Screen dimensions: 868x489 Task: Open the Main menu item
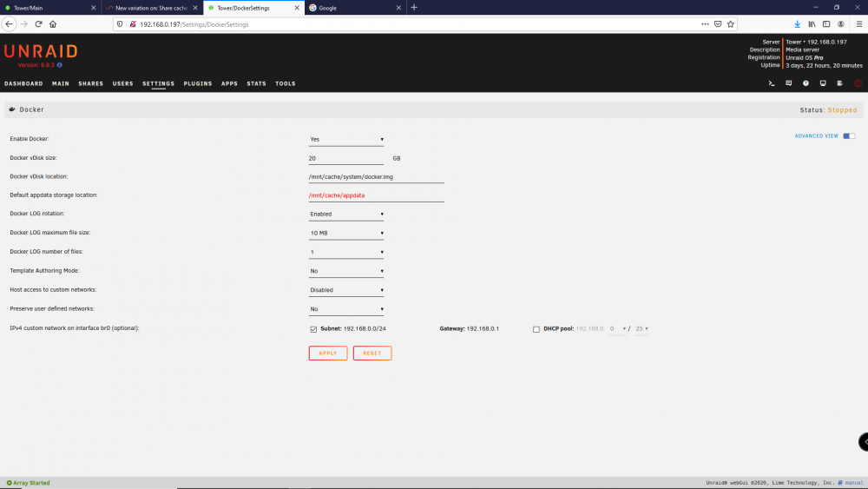[x=61, y=83]
